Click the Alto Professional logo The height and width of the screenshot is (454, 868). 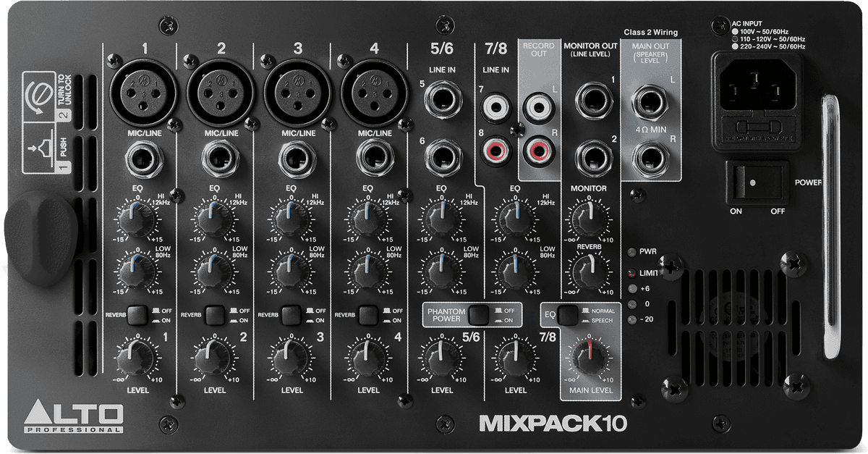pos(74,417)
